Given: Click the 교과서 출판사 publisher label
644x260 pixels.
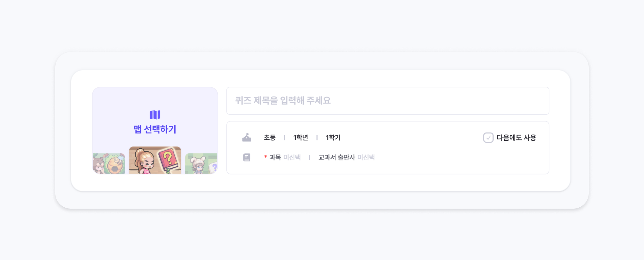Looking at the screenshot, I should coord(337,158).
